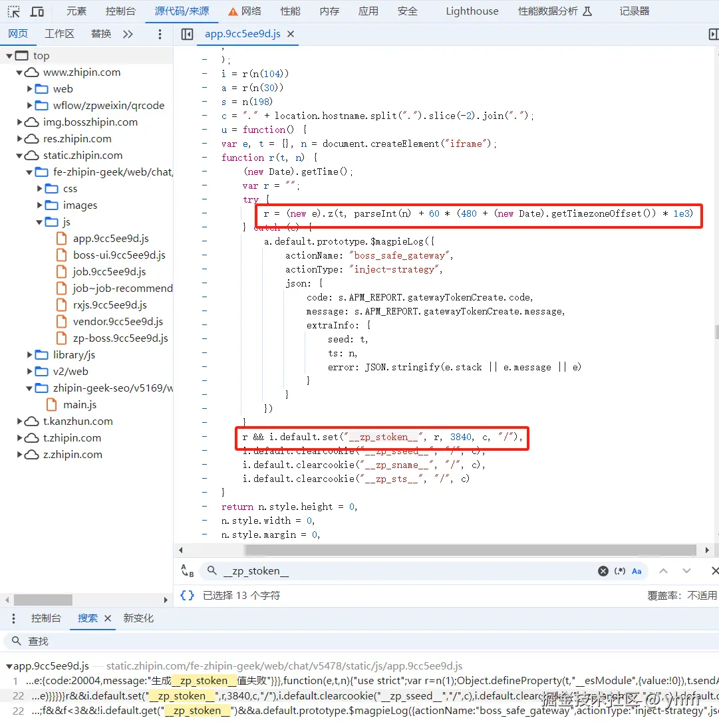Toggle regular expression (.*) search option

pos(620,571)
